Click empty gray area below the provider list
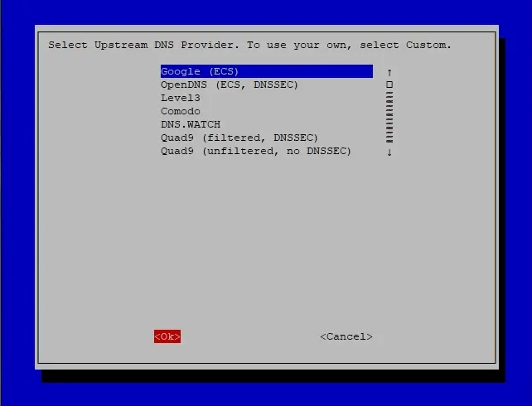Viewport: 532px width, 406px height. coord(267,238)
